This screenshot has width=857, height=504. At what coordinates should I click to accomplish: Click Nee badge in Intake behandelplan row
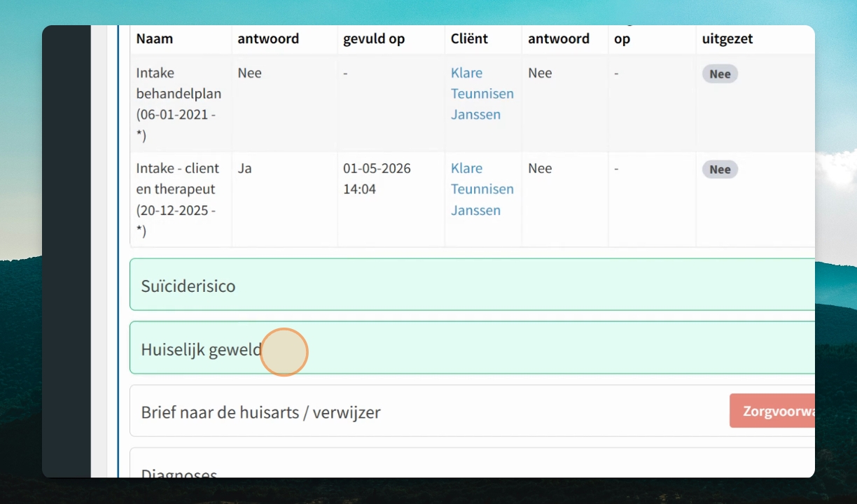click(720, 74)
